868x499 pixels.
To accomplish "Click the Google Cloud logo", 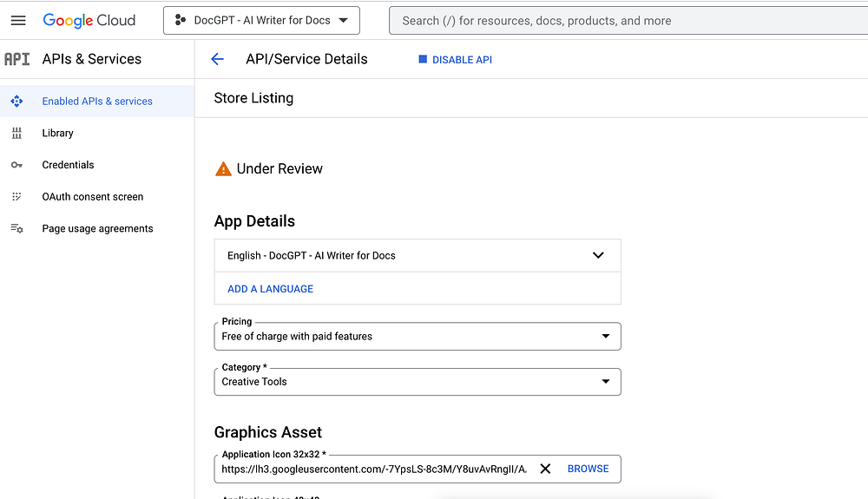I will tap(89, 20).
